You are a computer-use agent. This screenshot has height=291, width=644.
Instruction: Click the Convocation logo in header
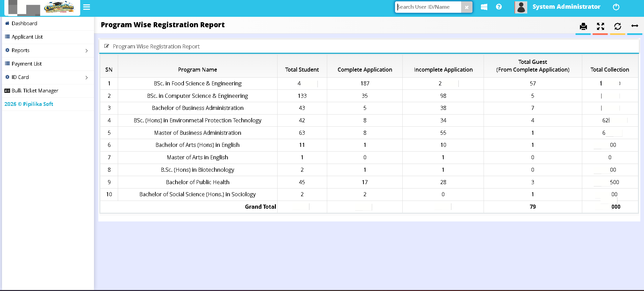pyautogui.click(x=59, y=7)
